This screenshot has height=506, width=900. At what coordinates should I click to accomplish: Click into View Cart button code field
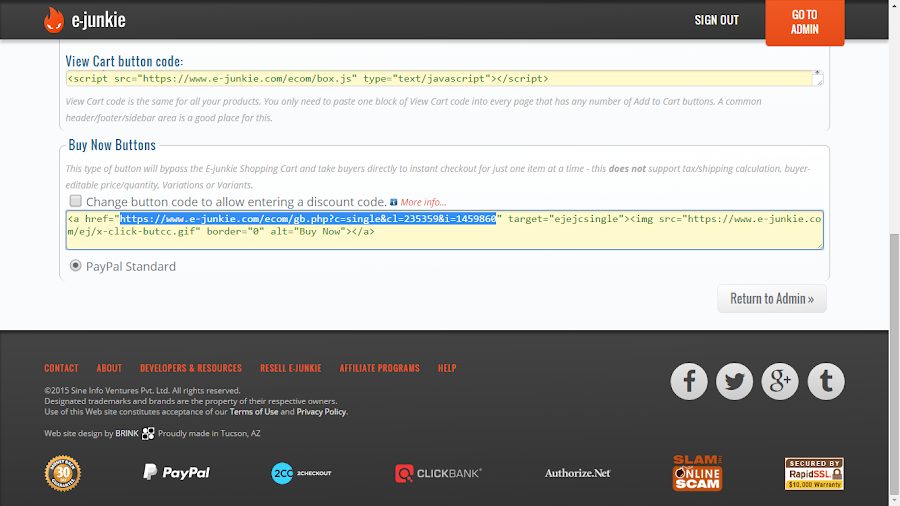coord(444,79)
